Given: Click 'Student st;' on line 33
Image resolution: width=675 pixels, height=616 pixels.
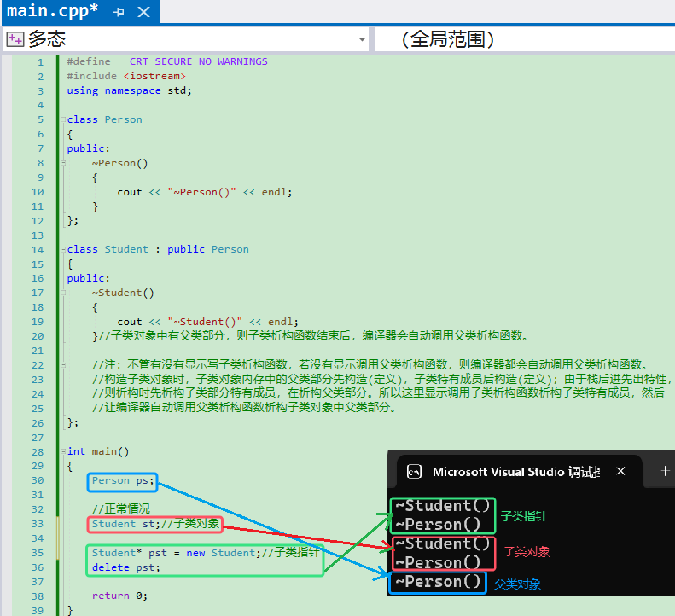Looking at the screenshot, I should point(125,524).
